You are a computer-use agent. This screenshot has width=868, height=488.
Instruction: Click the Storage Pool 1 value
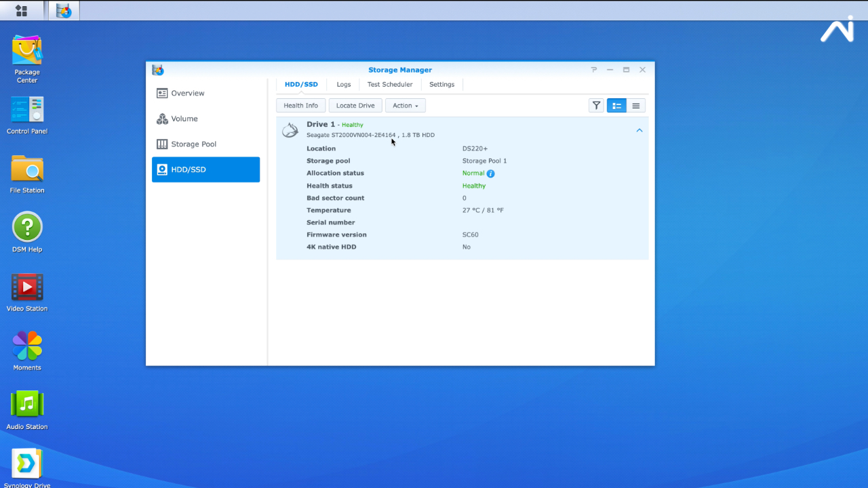pyautogui.click(x=484, y=161)
